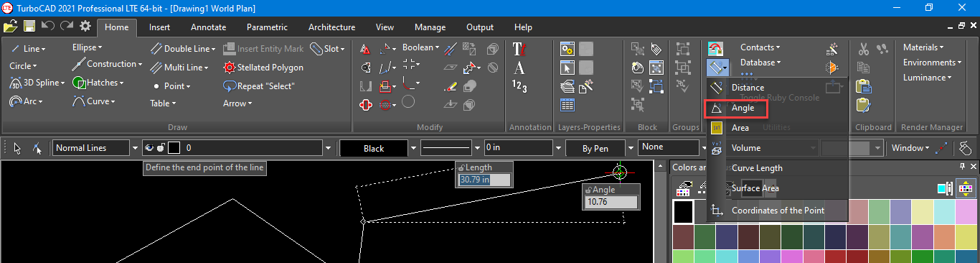Click the magic wand page icon
The height and width of the screenshot is (263, 980).
586,86
